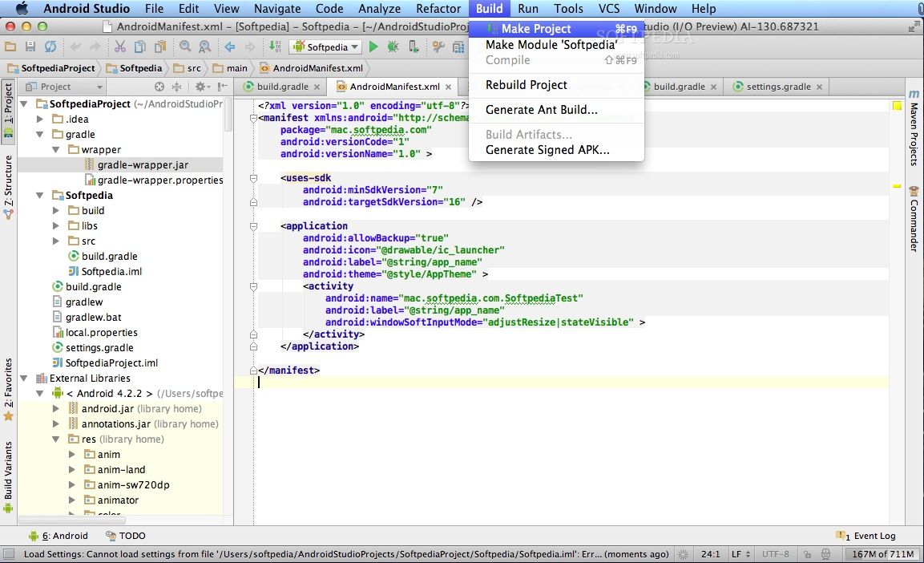Choose Generate Signed APK... option
The width and height of the screenshot is (924, 563).
tap(556, 150)
